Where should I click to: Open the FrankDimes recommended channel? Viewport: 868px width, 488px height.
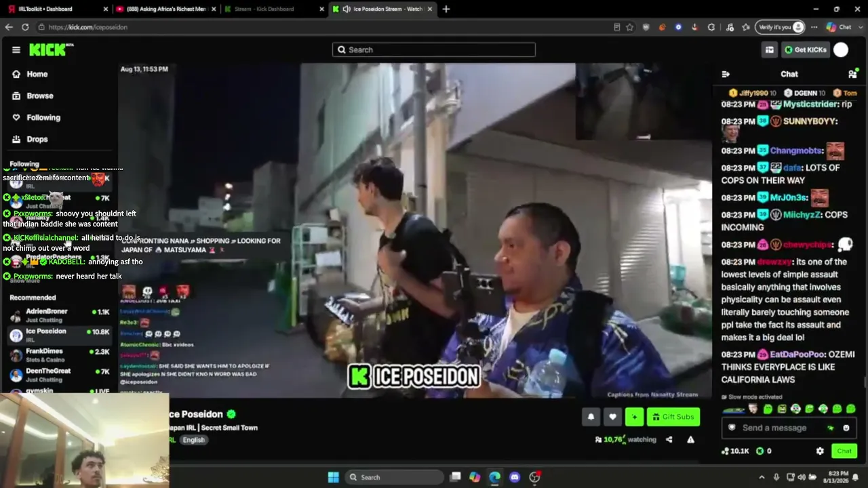coord(60,355)
